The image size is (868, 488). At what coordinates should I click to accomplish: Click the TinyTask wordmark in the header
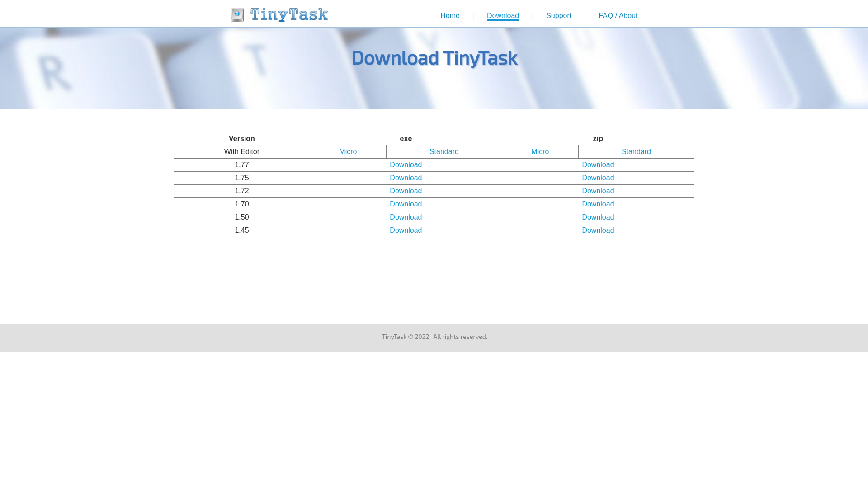289,15
